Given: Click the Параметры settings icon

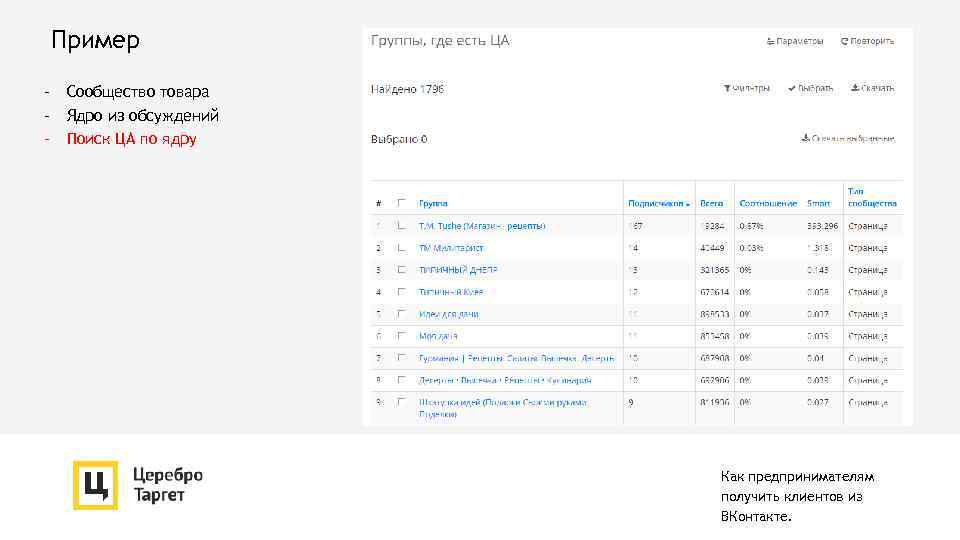Looking at the screenshot, I should pos(771,42).
